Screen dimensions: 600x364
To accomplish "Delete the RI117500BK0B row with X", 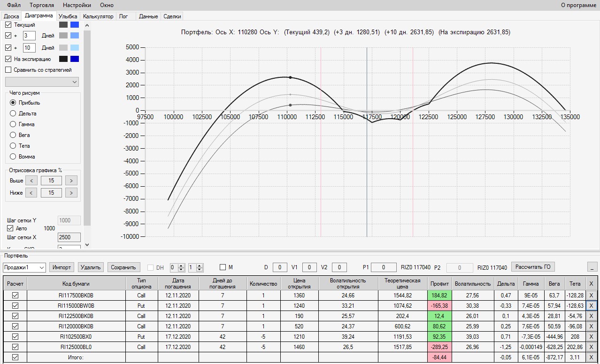I will [x=591, y=296].
